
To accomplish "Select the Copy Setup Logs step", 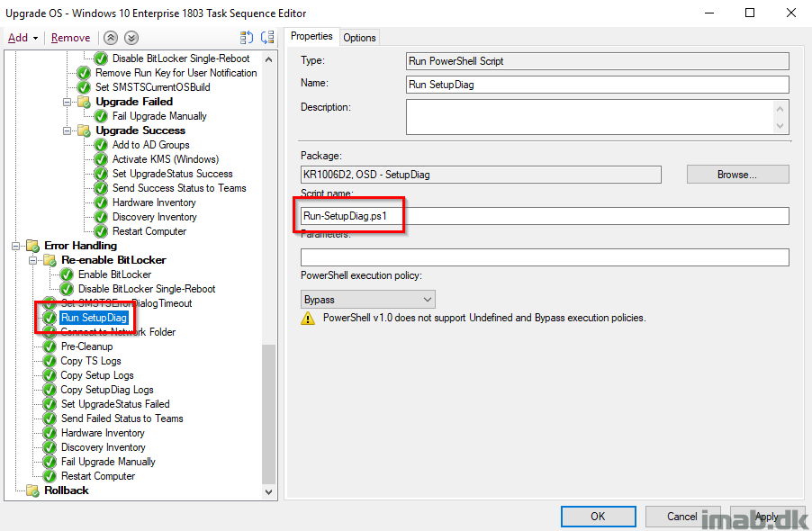I will [x=97, y=375].
